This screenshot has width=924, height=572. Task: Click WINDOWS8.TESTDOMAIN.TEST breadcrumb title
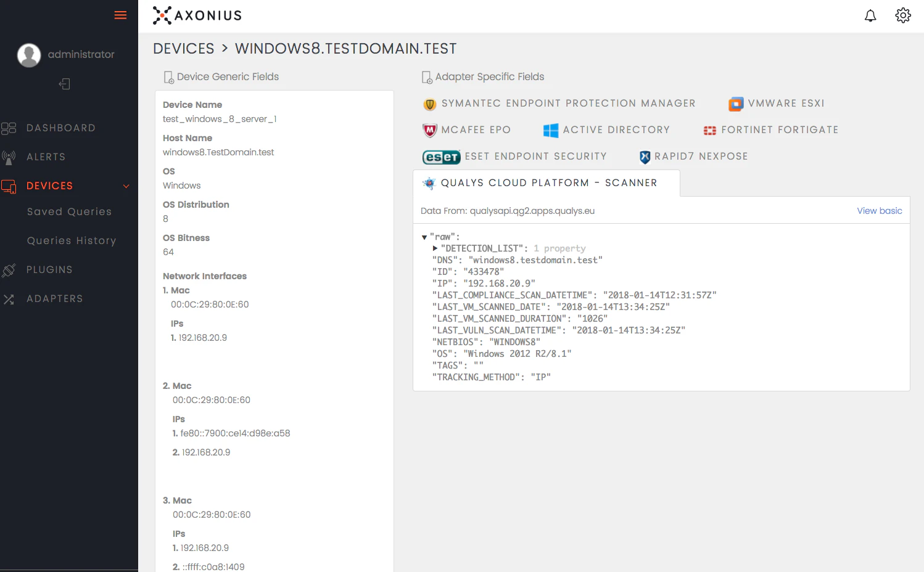coord(346,49)
